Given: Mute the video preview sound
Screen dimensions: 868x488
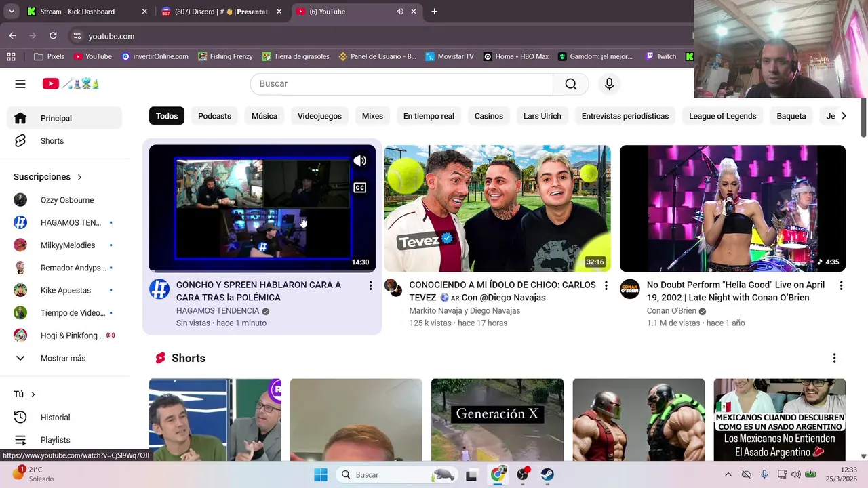Looking at the screenshot, I should [359, 161].
